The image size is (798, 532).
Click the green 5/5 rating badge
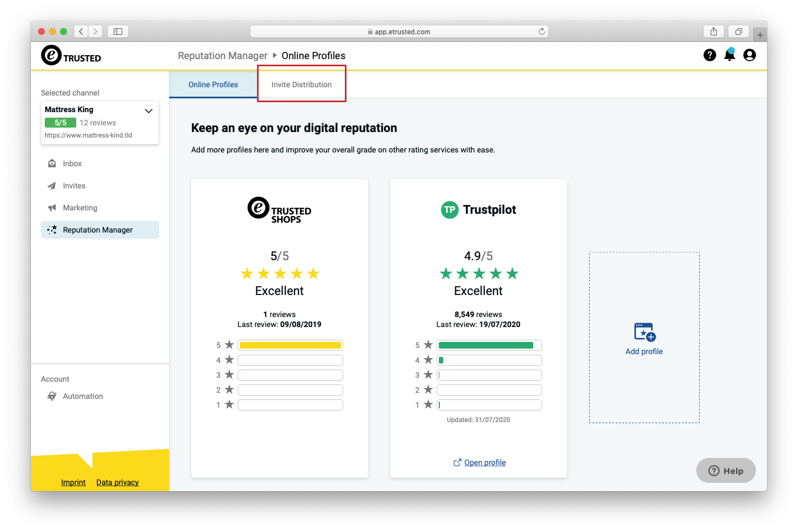pyautogui.click(x=60, y=123)
